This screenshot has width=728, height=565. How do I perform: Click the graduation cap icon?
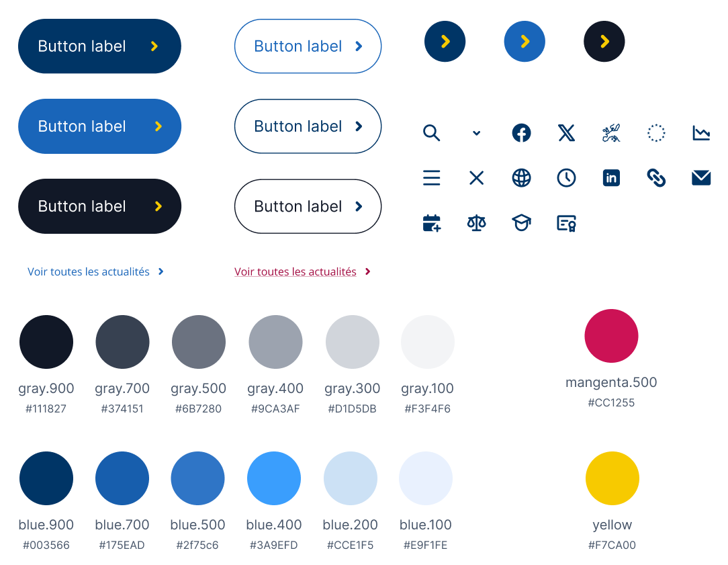[521, 222]
